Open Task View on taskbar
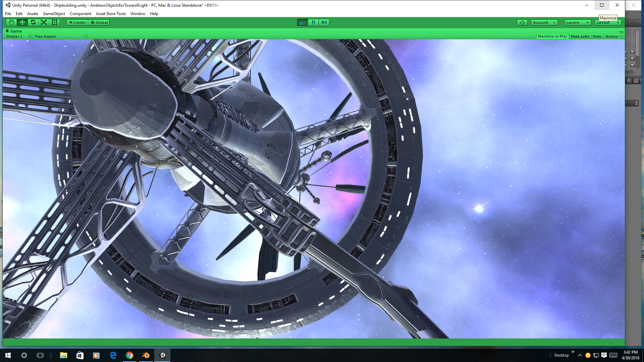The height and width of the screenshot is (362, 644). pos(40,355)
